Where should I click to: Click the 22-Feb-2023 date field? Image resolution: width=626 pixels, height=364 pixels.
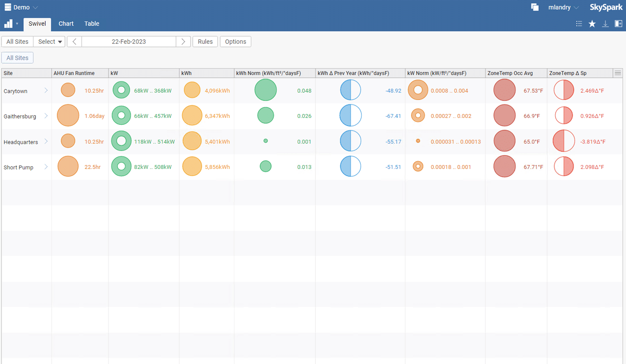pos(129,42)
